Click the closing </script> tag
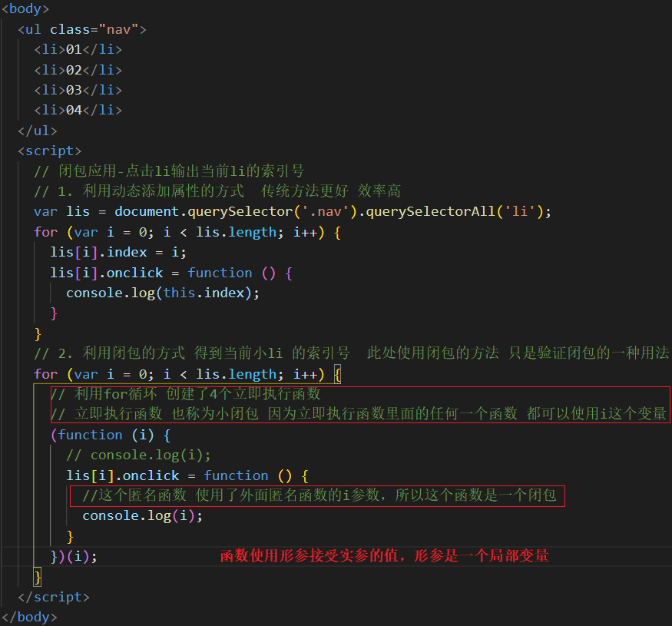 (x=54, y=598)
